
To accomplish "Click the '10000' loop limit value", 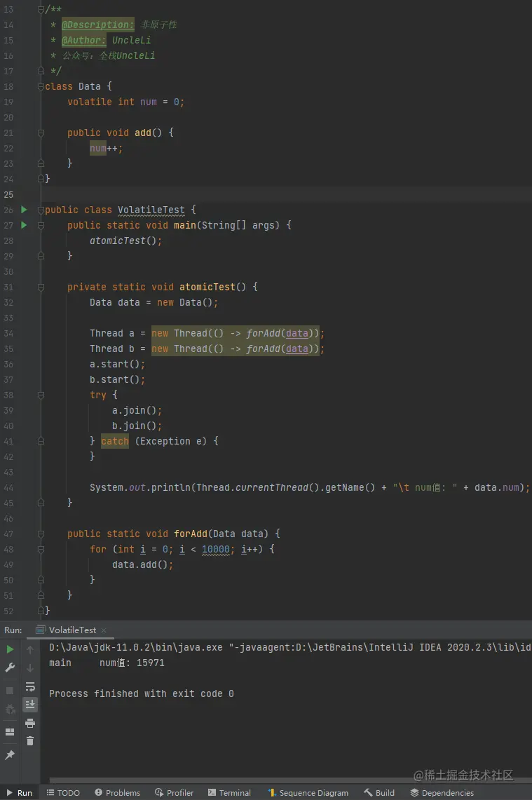I will pos(216,549).
